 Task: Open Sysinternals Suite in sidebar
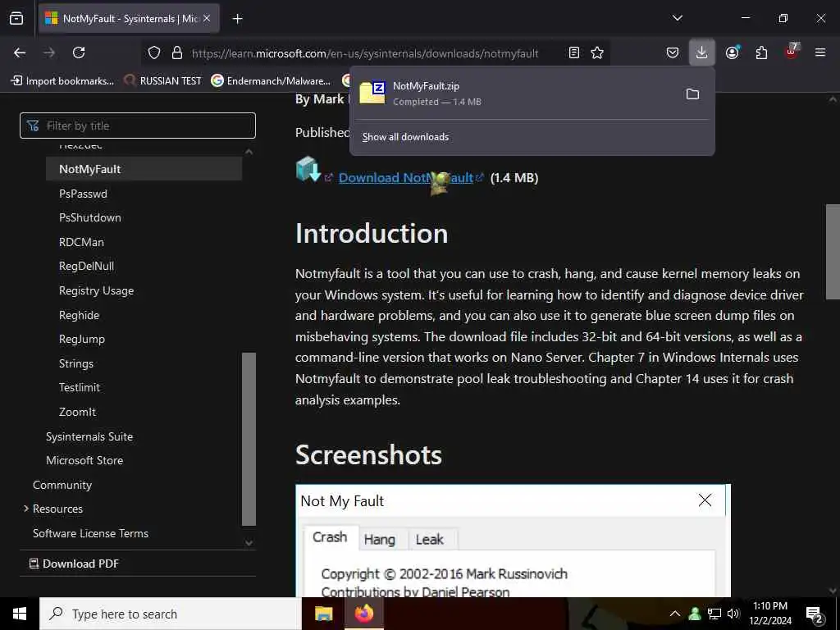[89, 436]
